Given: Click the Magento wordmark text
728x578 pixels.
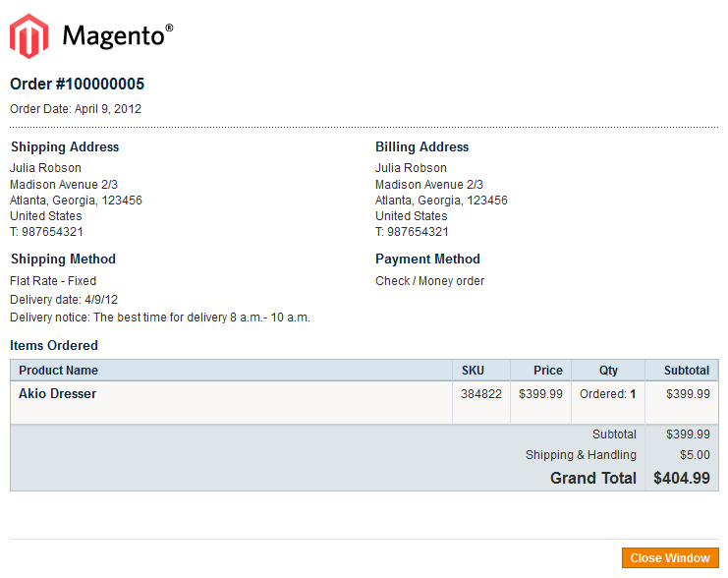Looking at the screenshot, I should [x=118, y=36].
